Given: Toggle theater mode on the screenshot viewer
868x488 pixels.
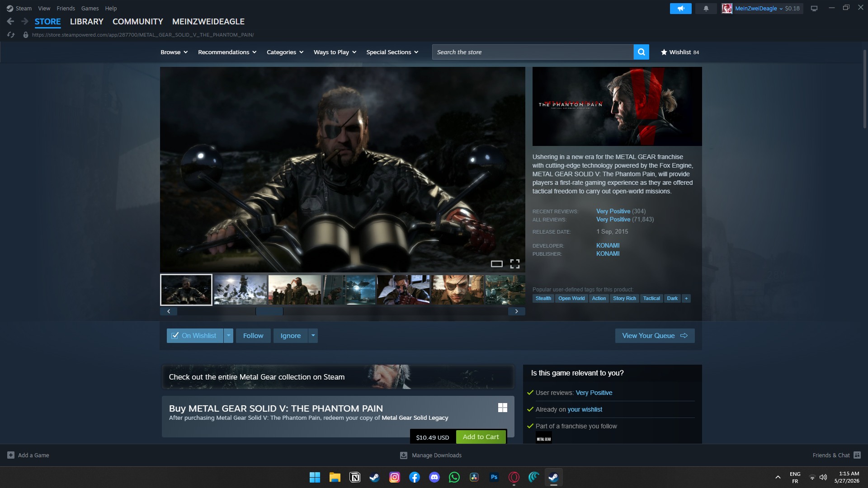Looking at the screenshot, I should [497, 264].
